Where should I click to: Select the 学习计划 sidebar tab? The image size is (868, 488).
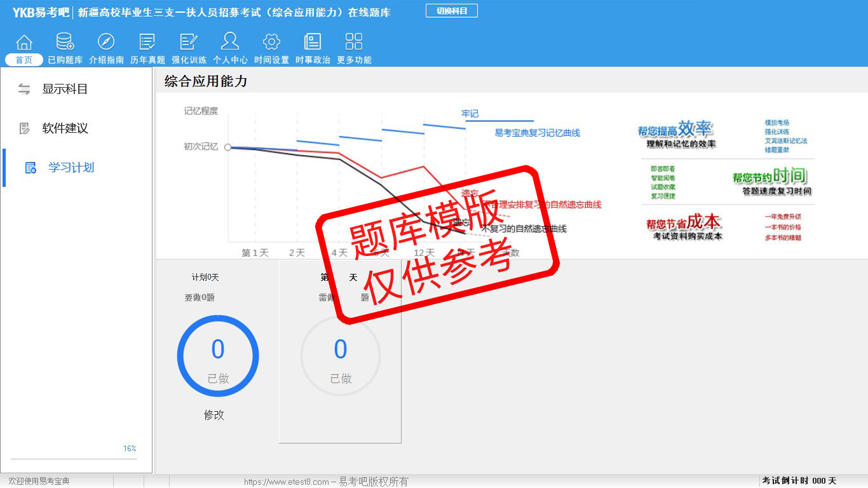click(70, 168)
